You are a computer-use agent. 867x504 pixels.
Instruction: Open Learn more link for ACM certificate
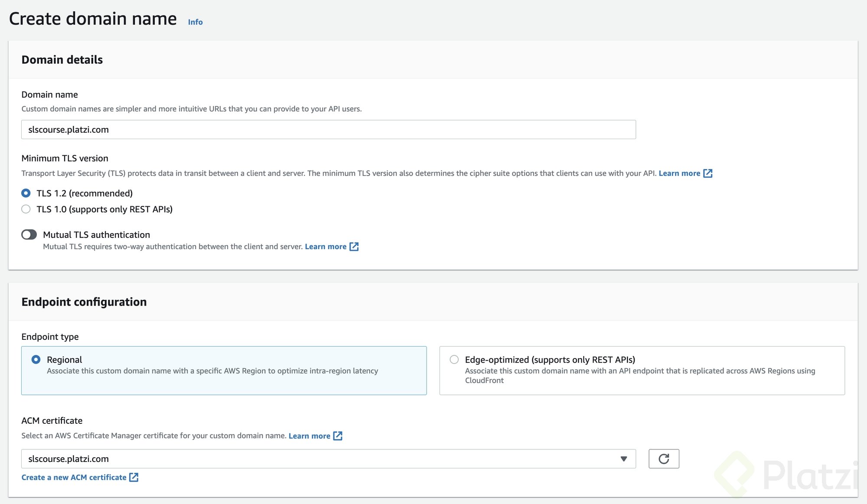[x=310, y=436]
